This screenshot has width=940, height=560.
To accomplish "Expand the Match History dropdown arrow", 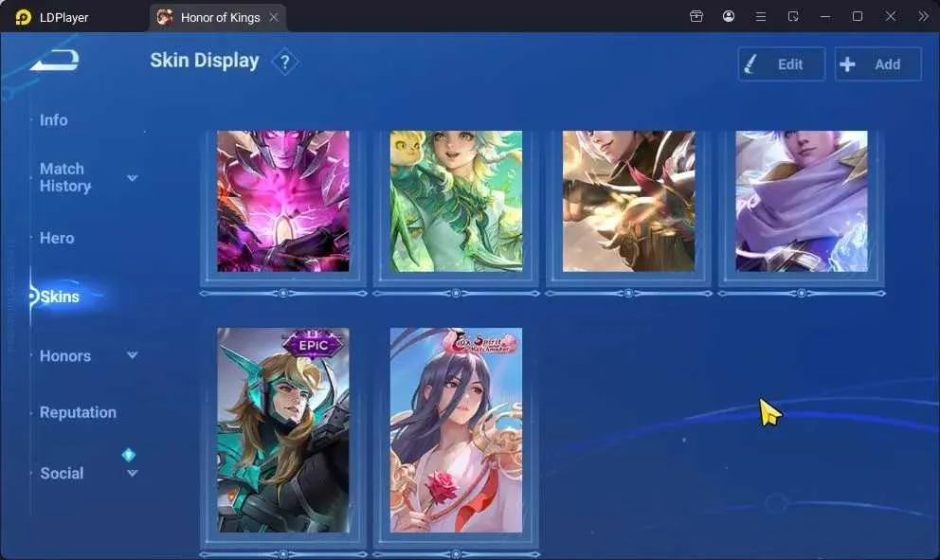I will (x=133, y=177).
